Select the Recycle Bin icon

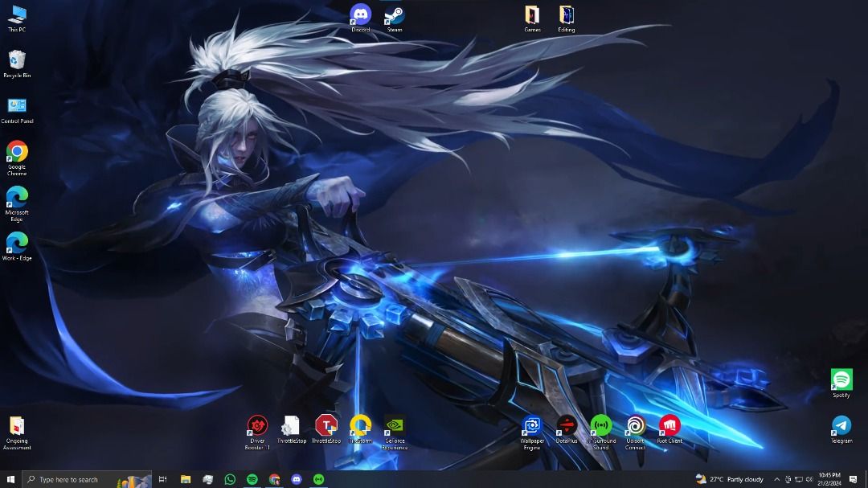click(17, 64)
